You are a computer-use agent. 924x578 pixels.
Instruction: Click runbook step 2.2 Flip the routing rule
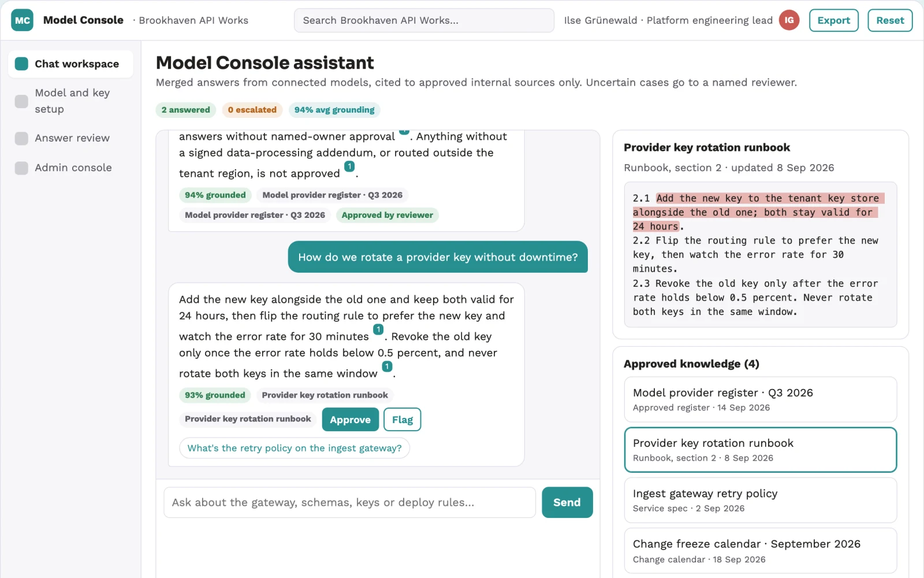tap(755, 255)
